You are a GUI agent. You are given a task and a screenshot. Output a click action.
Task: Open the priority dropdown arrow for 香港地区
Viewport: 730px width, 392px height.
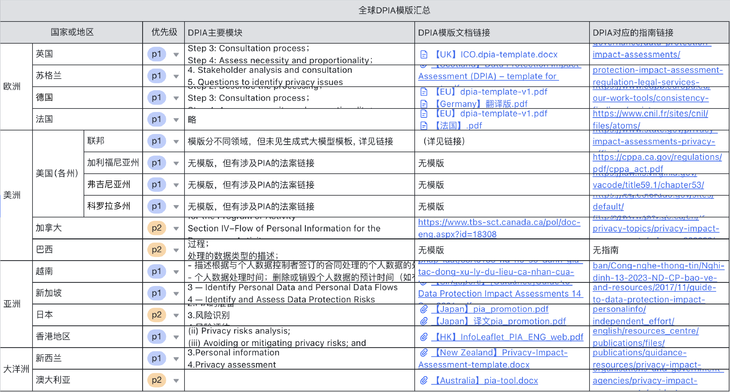tap(176, 337)
